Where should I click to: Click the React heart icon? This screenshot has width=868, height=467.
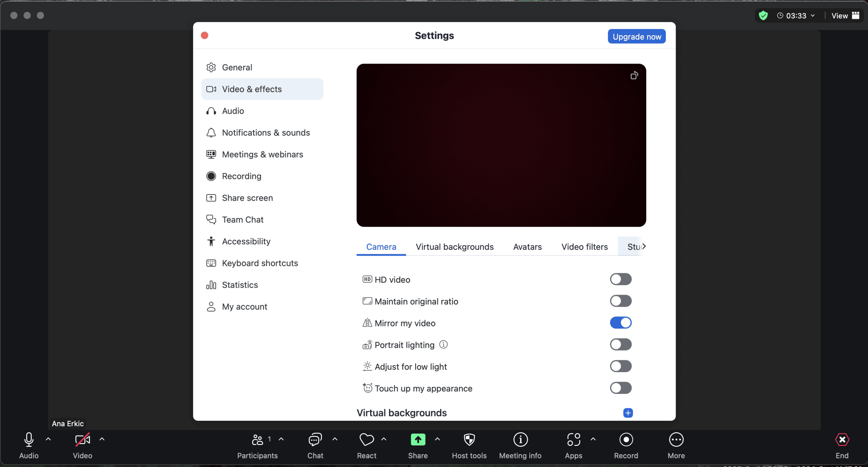tap(366, 439)
